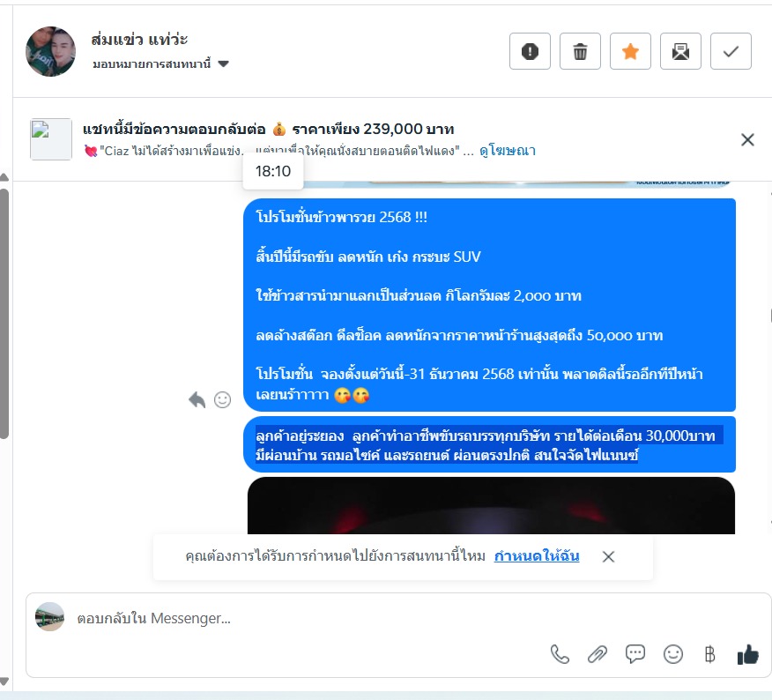Toggle the orange star follow-up flag
The width and height of the screenshot is (772, 700).
pos(630,51)
